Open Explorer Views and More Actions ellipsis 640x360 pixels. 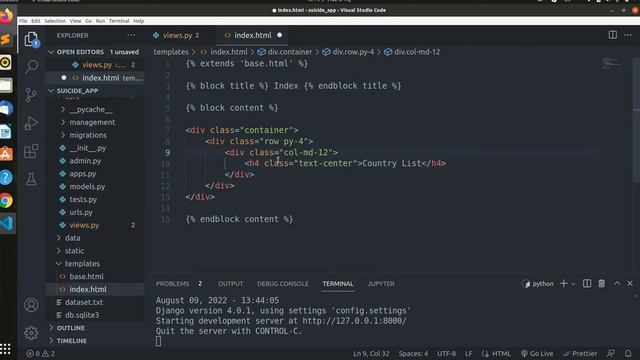(131, 35)
